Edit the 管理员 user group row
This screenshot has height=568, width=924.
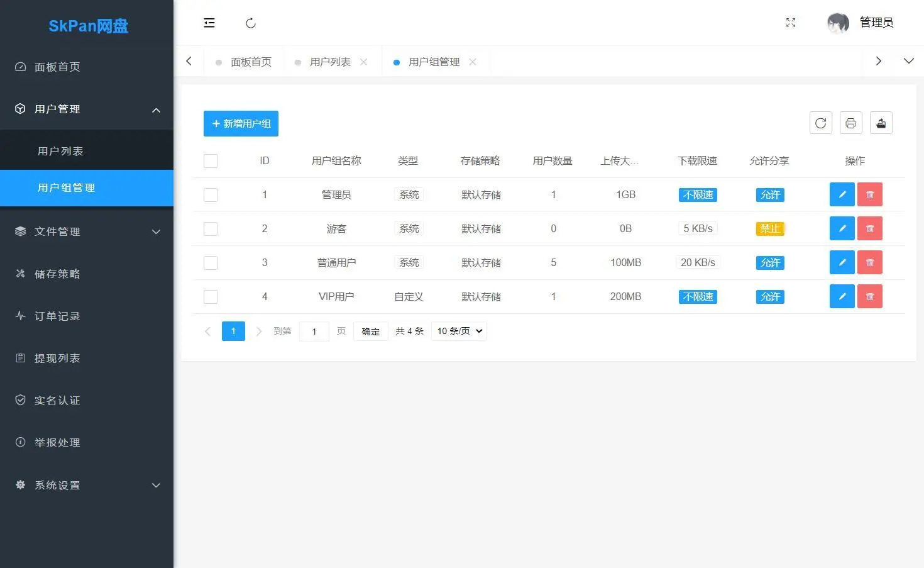(x=842, y=195)
